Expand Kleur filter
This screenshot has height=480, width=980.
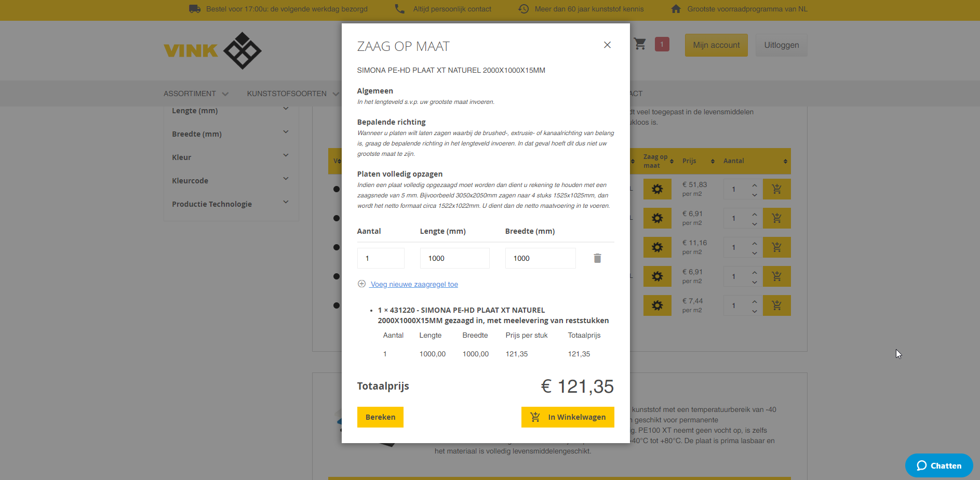[231, 157]
